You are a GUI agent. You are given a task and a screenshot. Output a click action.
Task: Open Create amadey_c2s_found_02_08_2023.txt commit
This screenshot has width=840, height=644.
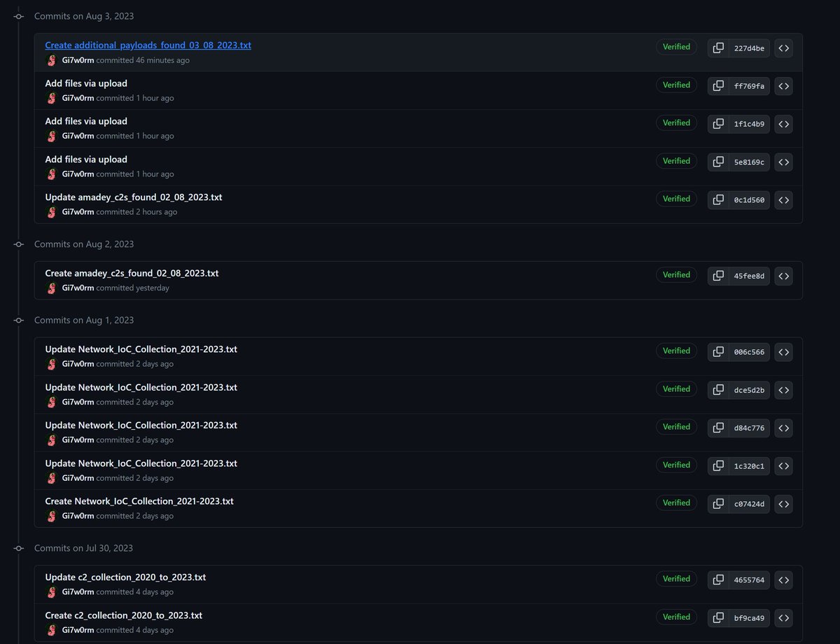(132, 273)
